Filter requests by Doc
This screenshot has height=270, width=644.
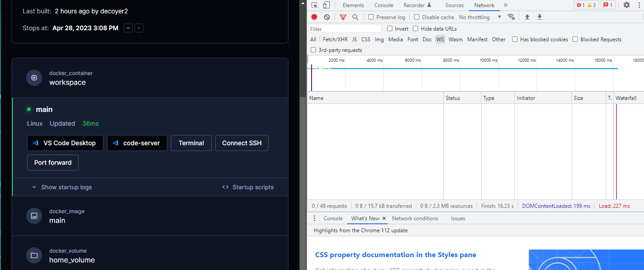[x=427, y=40]
